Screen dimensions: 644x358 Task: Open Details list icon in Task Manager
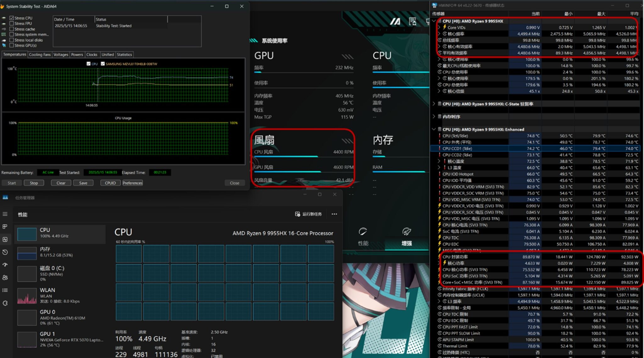click(x=5, y=290)
